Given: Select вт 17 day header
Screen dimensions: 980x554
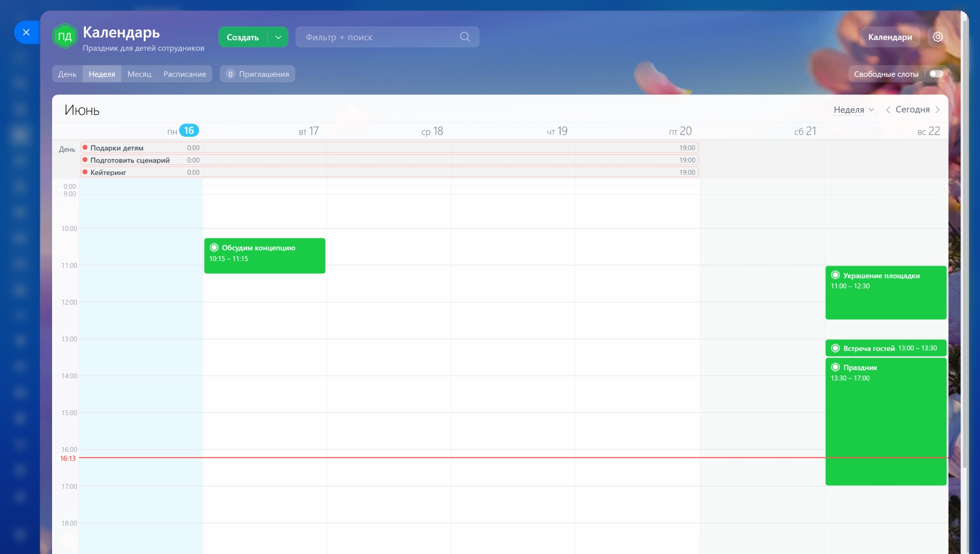Looking at the screenshot, I should point(309,131).
